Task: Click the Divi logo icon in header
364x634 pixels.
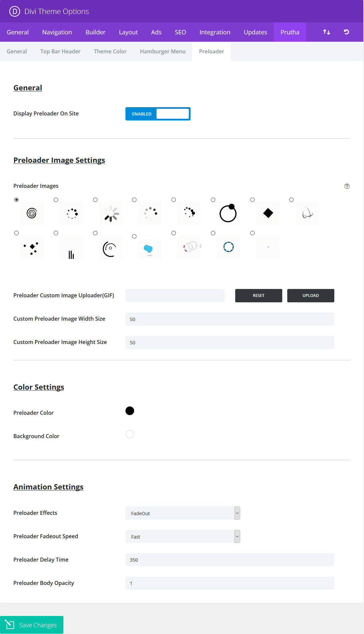Action: pyautogui.click(x=15, y=11)
